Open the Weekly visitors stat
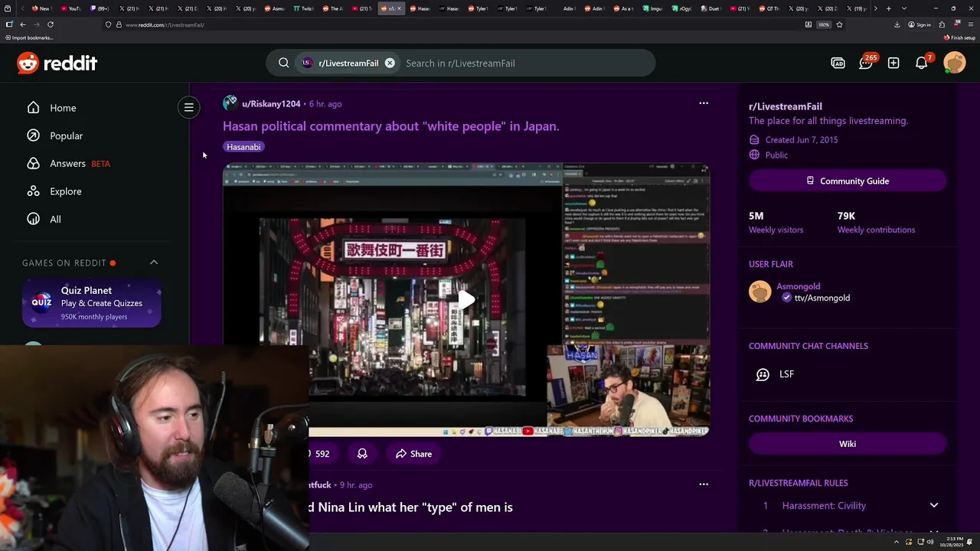The width and height of the screenshot is (980, 551). [x=776, y=223]
